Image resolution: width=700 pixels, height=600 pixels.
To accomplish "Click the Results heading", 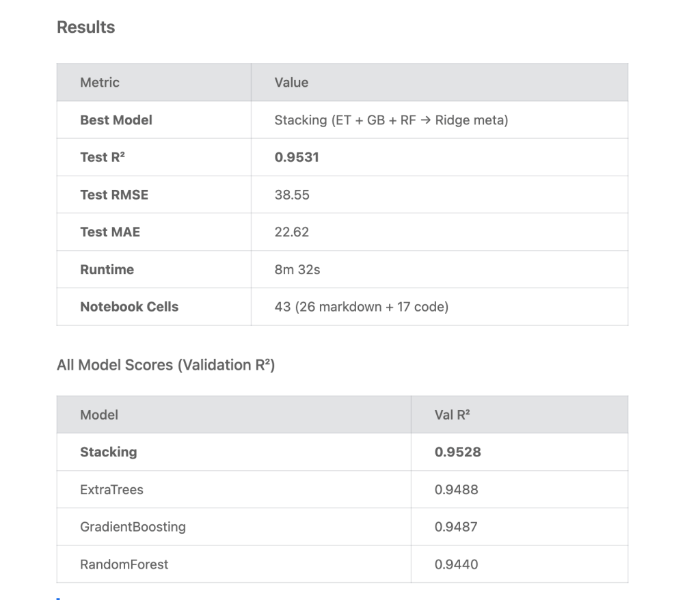I will [x=85, y=27].
